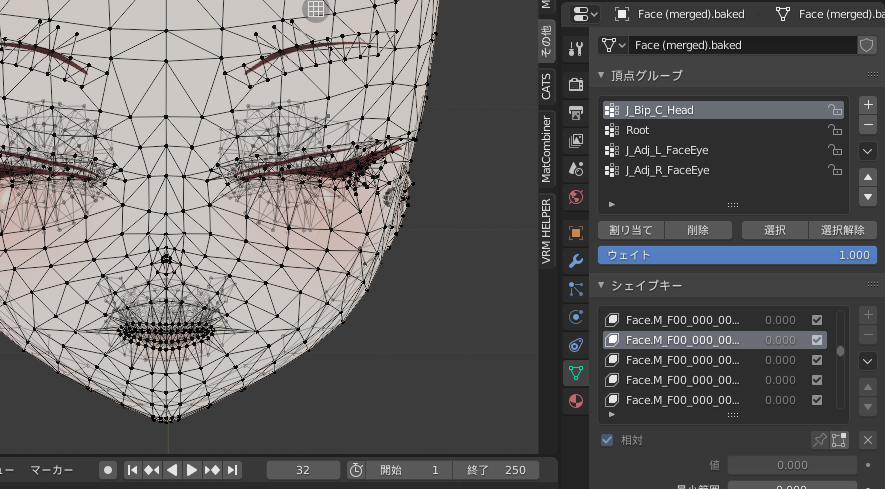Jump to next keyframe
Image resolution: width=885 pixels, height=489 pixels.
point(212,470)
